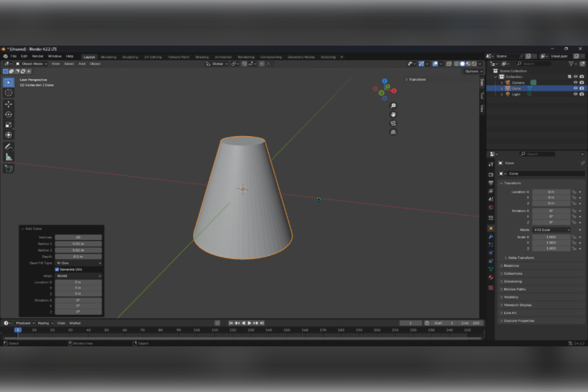Open the Base Fill Type dropdown

pos(78,263)
